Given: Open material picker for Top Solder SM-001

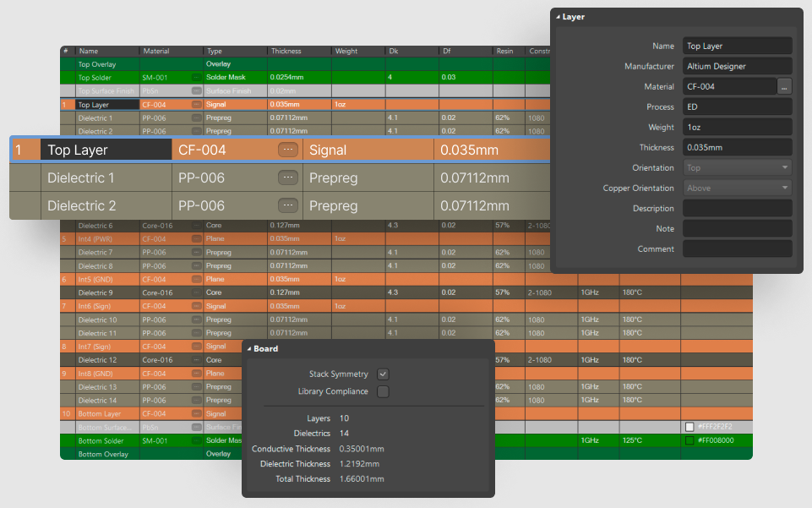Looking at the screenshot, I should pyautogui.click(x=196, y=77).
